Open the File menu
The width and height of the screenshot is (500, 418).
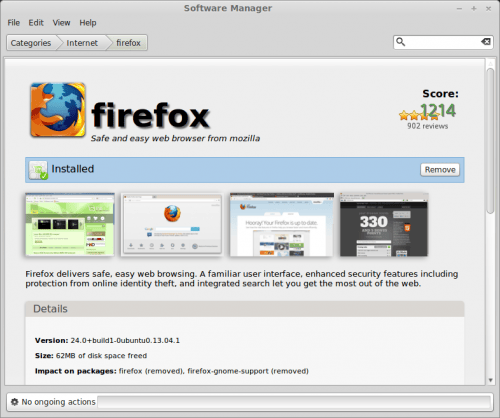click(x=14, y=23)
